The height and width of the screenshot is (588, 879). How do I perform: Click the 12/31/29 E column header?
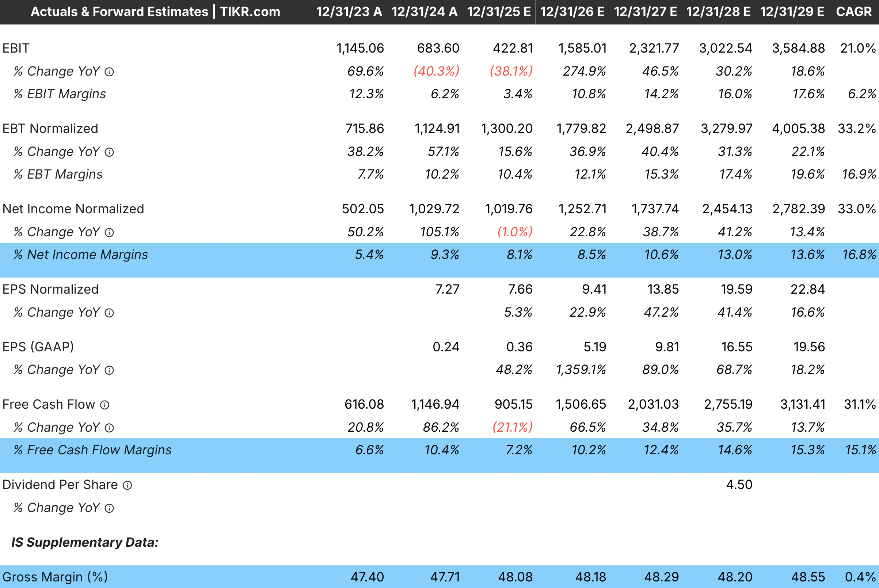pos(792,12)
